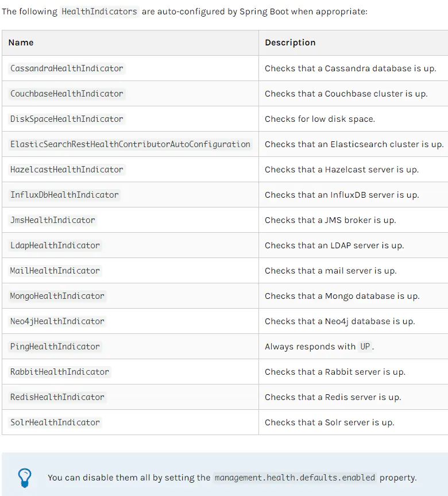
Task: Click LdapHealthIndicator name cell
Action: pos(55,245)
